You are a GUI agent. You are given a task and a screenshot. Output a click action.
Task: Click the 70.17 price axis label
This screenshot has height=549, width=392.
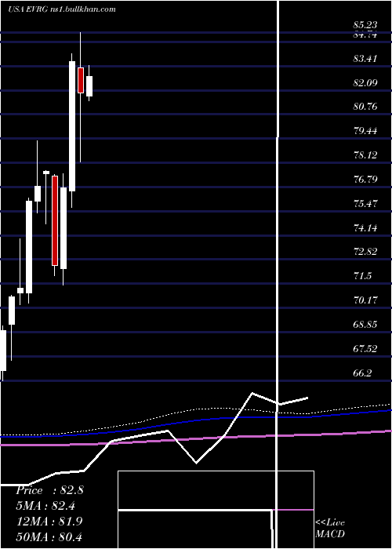365,300
